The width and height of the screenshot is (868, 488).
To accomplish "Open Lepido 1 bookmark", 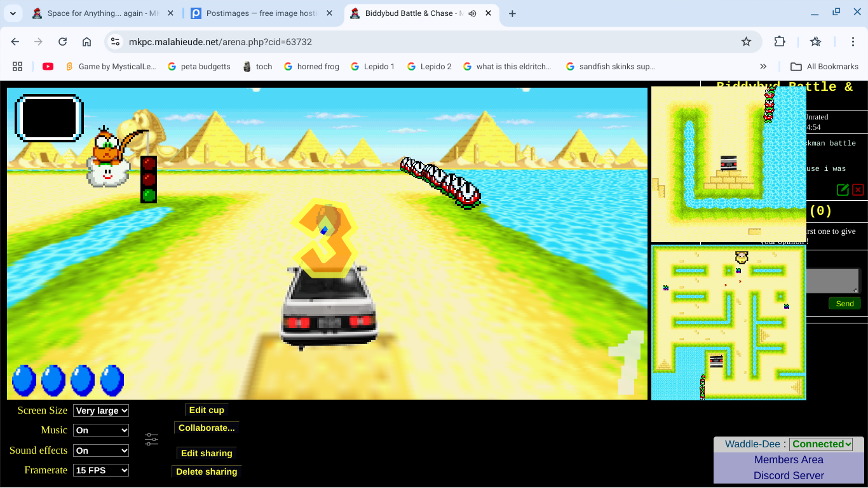I will (x=372, y=66).
